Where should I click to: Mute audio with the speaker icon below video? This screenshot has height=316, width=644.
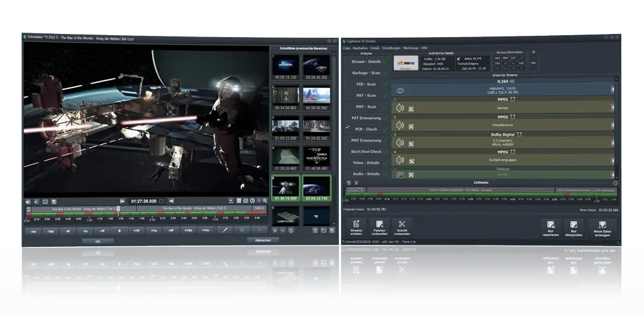point(28,201)
